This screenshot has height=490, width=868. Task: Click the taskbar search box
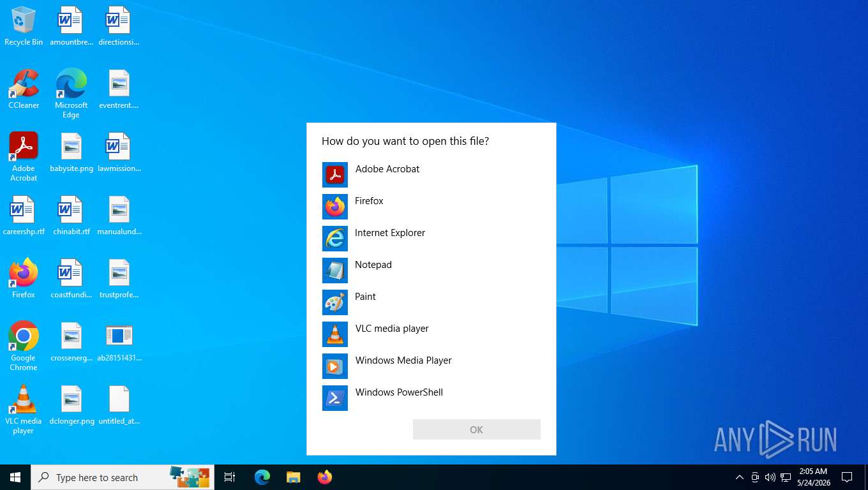coord(123,477)
